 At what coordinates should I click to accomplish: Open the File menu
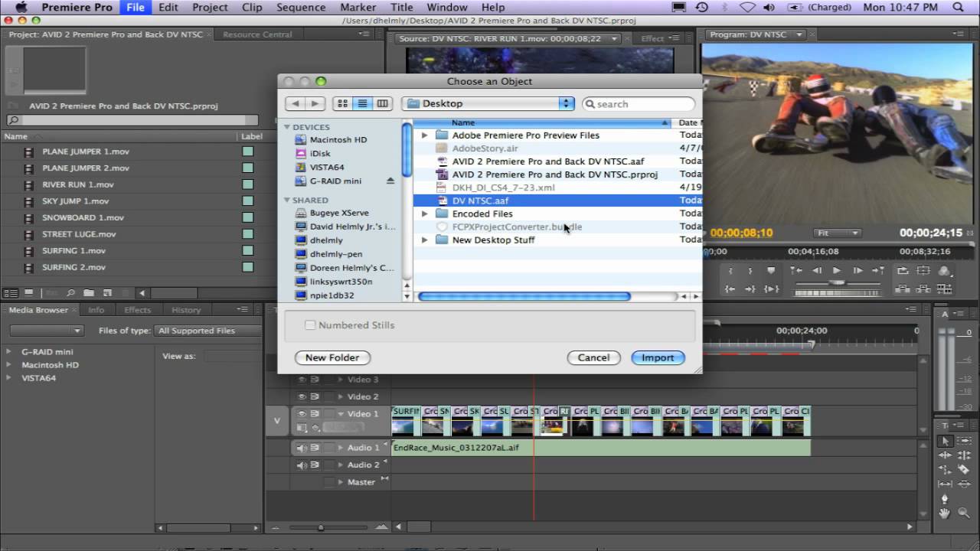[136, 8]
